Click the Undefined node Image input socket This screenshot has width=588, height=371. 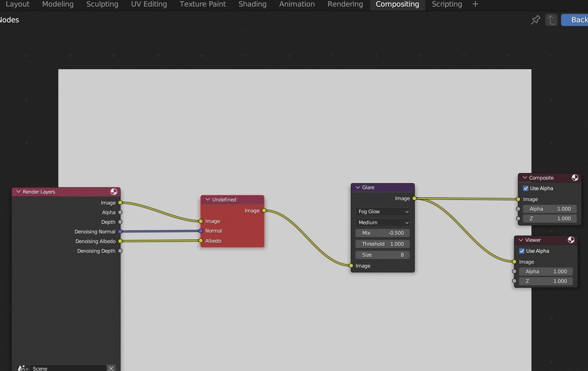201,221
